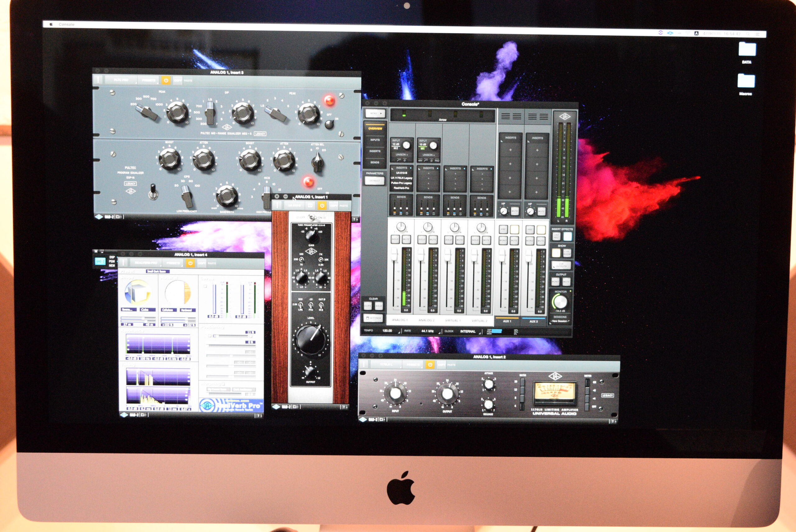The image size is (796, 532).
Task: Click save preset icon on 610-B toolbar
Action: tap(310, 206)
